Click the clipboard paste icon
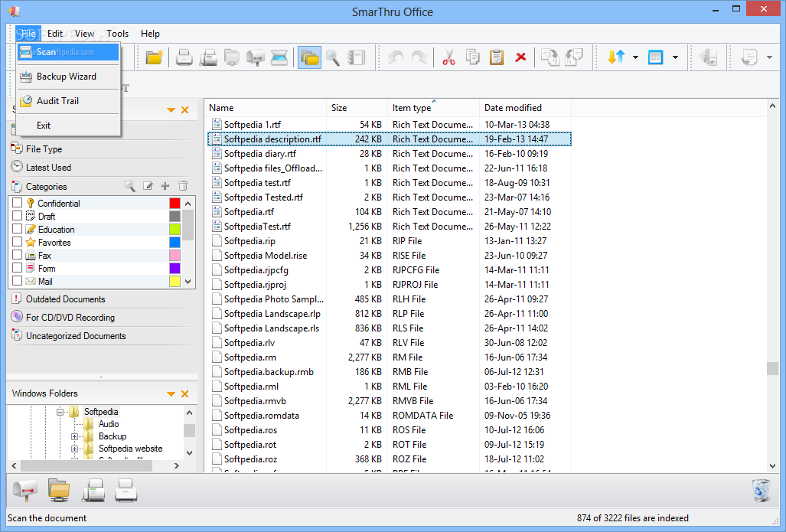The width and height of the screenshot is (786, 532). (x=496, y=57)
